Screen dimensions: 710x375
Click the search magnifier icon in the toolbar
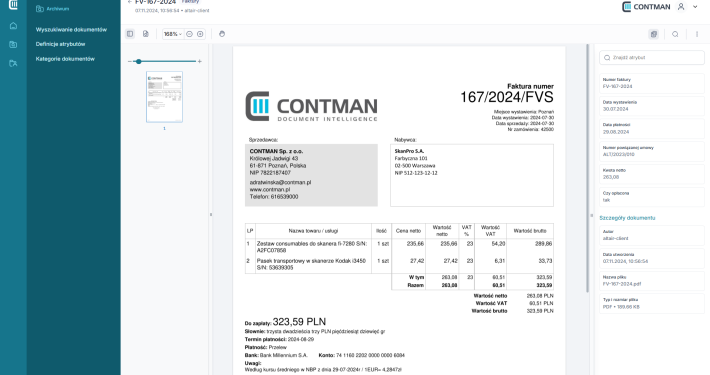coord(675,34)
